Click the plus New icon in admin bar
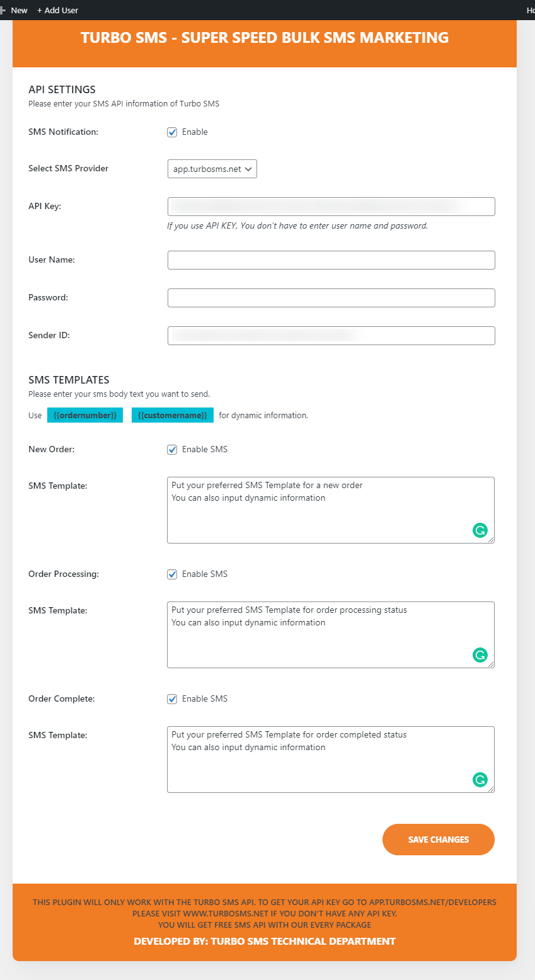 3,10
